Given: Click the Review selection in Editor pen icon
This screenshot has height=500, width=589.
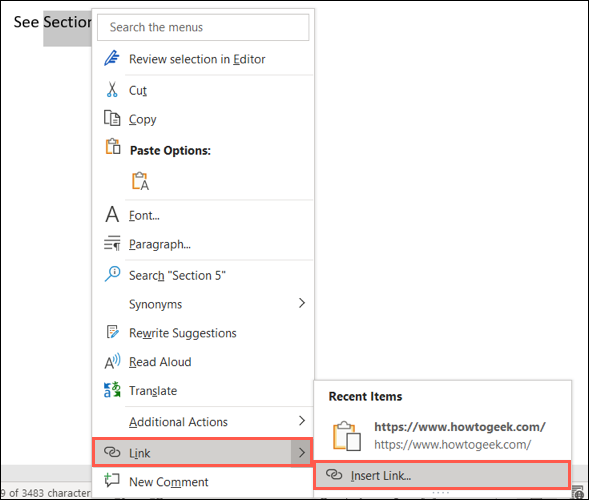Looking at the screenshot, I should [x=112, y=58].
